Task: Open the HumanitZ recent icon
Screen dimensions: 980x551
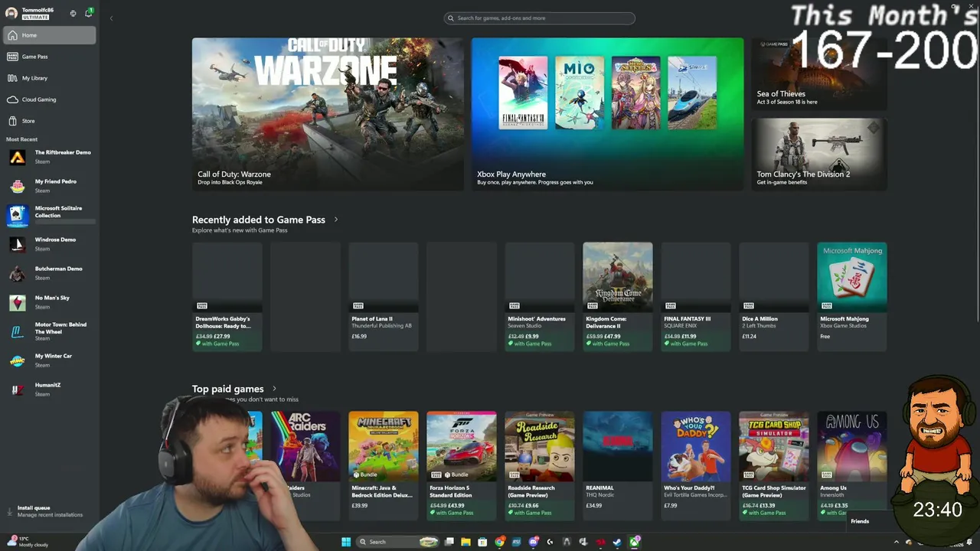Action: 18,390
